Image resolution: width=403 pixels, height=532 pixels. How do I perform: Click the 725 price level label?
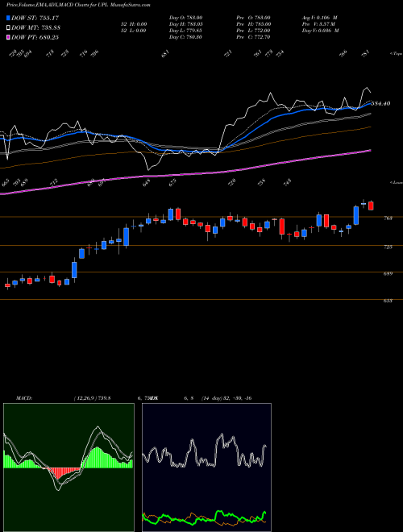tap(389, 247)
